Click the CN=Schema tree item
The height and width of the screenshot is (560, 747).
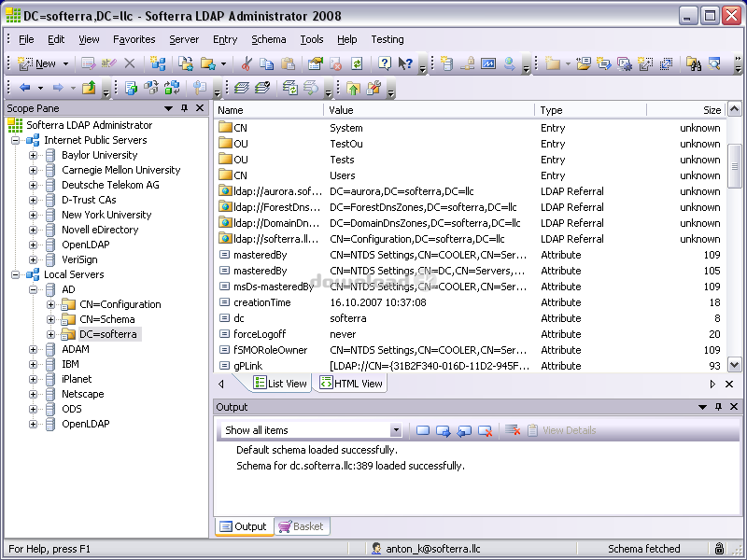click(x=107, y=319)
